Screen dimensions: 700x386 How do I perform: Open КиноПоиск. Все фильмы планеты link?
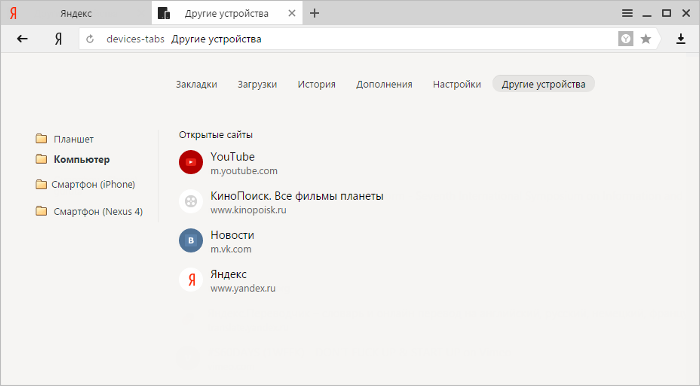(297, 196)
